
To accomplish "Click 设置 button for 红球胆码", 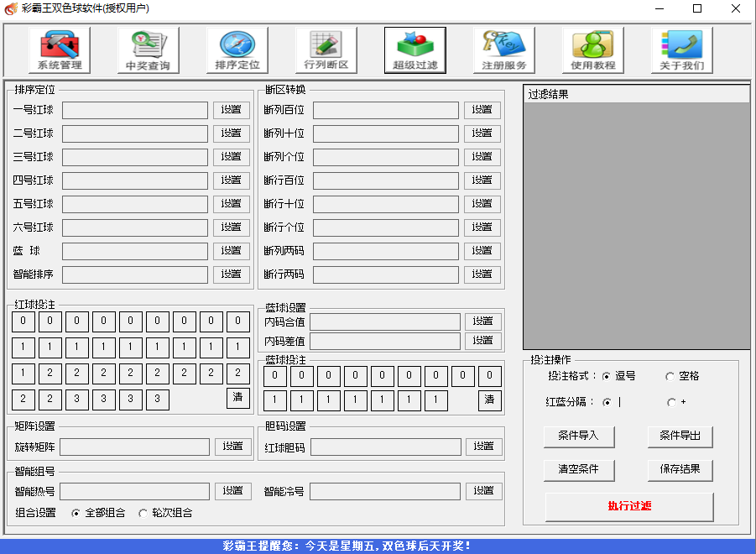I will (484, 447).
